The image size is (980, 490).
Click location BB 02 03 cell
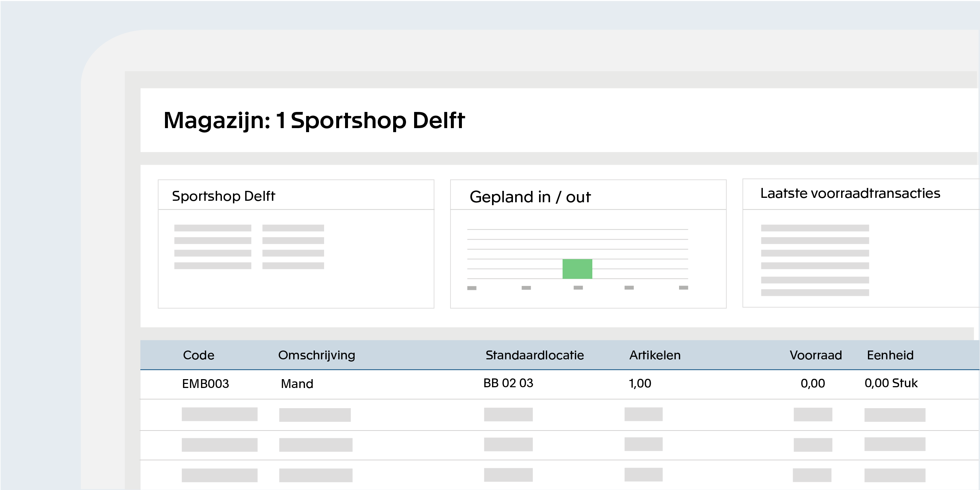coord(508,383)
